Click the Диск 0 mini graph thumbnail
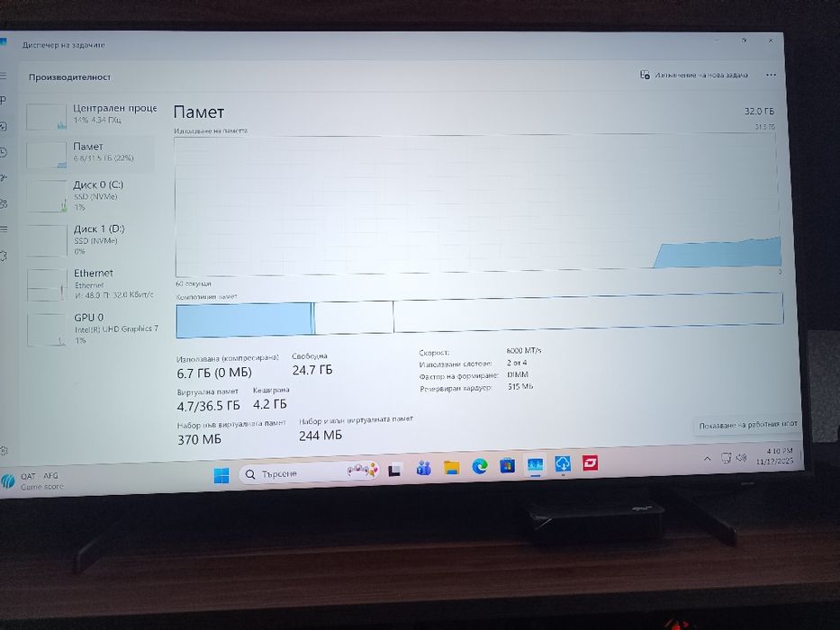The image size is (840, 630). pyautogui.click(x=47, y=196)
